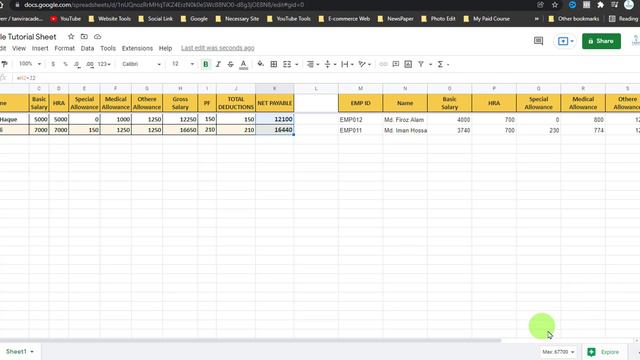Screen dimensions: 640x360
Task: Open the Last edit was seconds ago link
Action: 218,48
